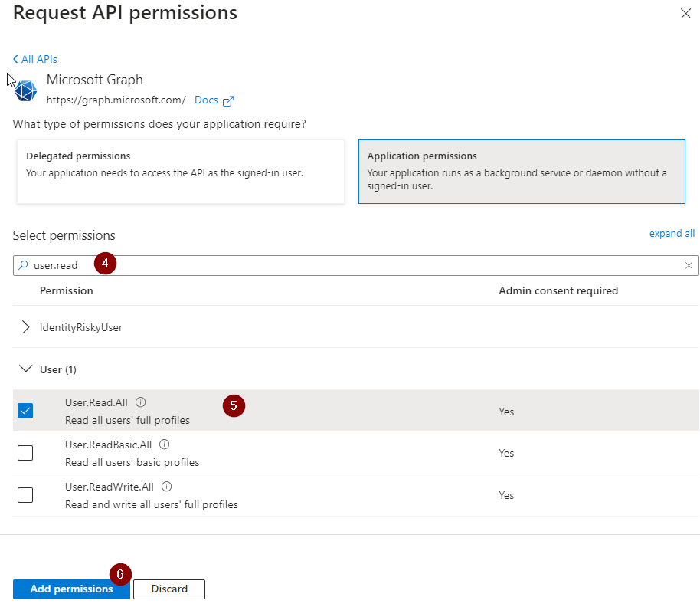Click info icon next to User.ReadBasic.All
The height and width of the screenshot is (607, 700).
coord(165,444)
